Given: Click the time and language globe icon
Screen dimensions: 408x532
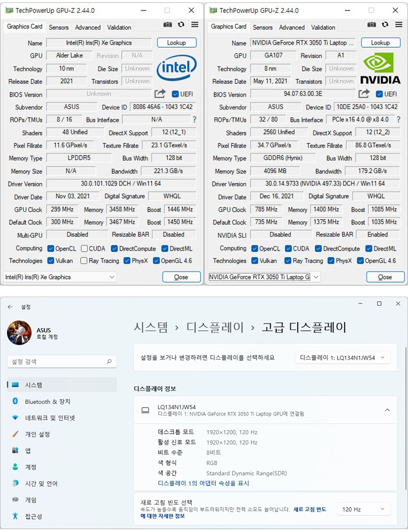Looking at the screenshot, I should pos(15,483).
